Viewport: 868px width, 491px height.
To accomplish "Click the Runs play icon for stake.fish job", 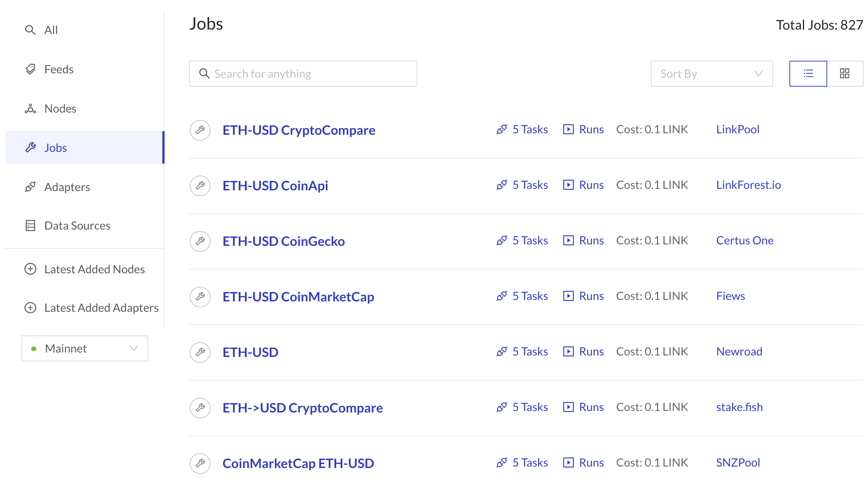I will (x=568, y=407).
